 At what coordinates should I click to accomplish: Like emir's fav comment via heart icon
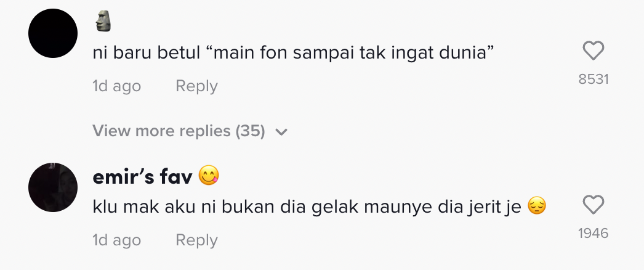pyautogui.click(x=593, y=205)
